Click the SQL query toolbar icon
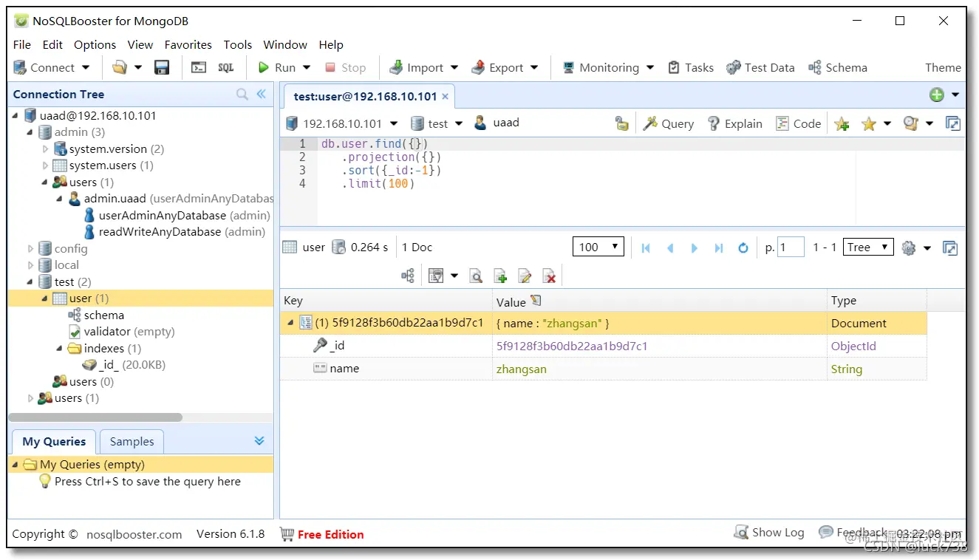Image resolution: width=979 pixels, height=560 pixels. [225, 67]
